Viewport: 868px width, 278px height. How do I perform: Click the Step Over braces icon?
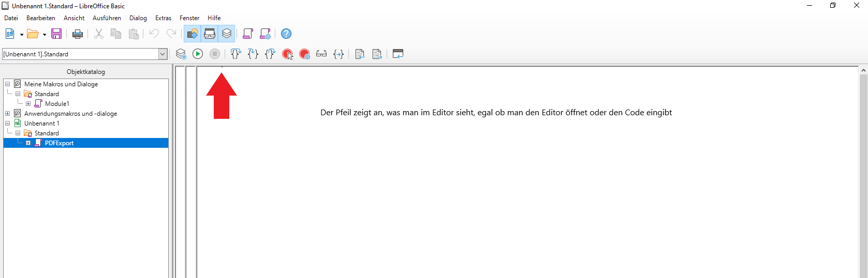(253, 54)
